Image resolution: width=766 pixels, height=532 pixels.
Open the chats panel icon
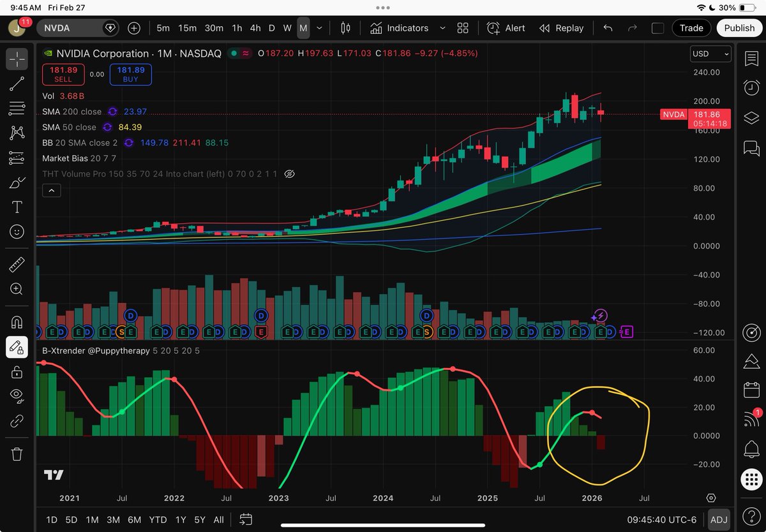tap(751, 148)
